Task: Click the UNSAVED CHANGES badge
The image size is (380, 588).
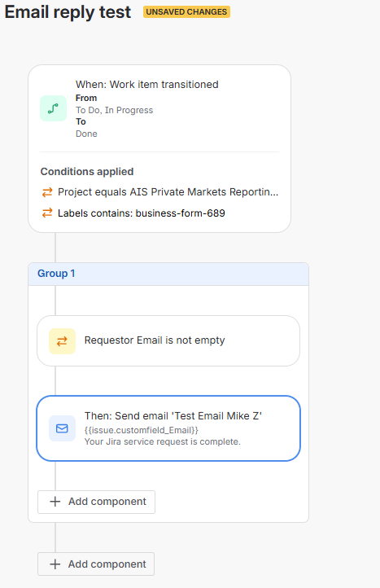Action: 186,12
